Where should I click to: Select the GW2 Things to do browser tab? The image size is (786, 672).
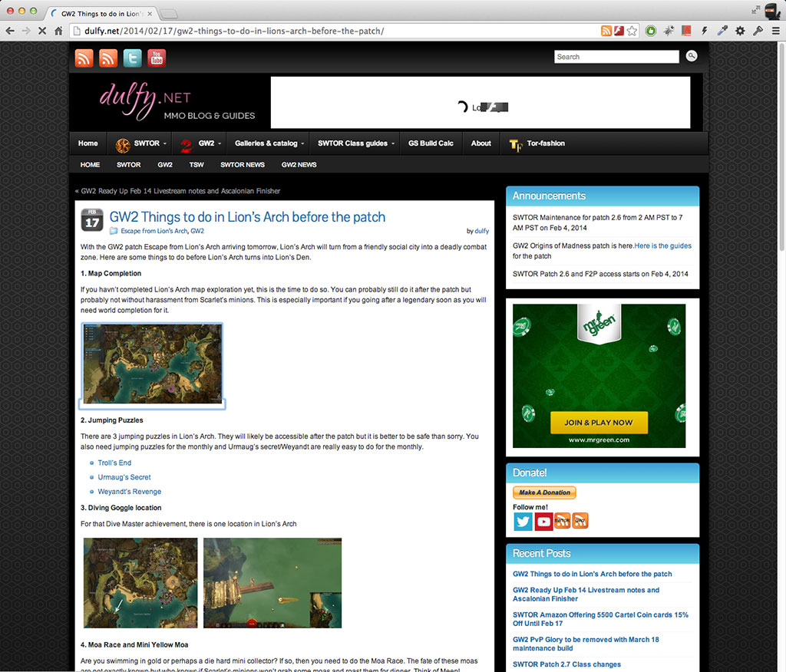[x=101, y=14]
